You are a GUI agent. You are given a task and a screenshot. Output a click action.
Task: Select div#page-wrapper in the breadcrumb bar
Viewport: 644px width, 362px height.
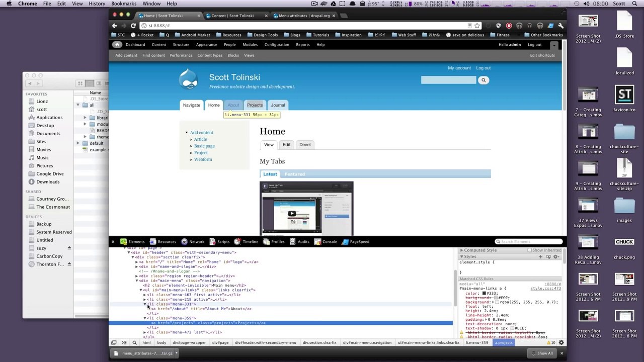189,343
